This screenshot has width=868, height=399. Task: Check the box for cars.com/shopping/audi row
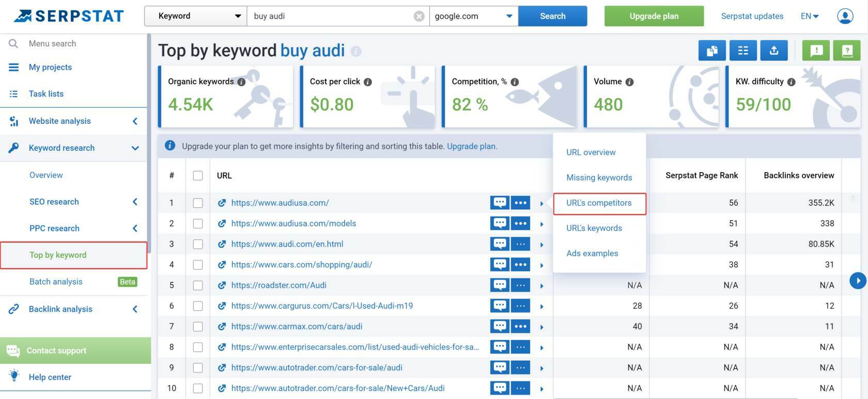click(198, 265)
